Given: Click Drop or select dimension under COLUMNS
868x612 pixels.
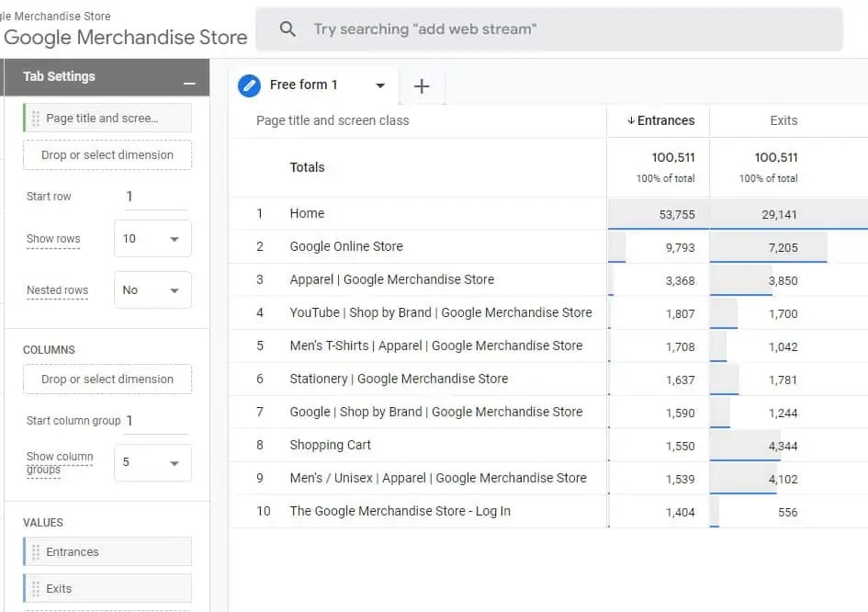Looking at the screenshot, I should coord(107,379).
